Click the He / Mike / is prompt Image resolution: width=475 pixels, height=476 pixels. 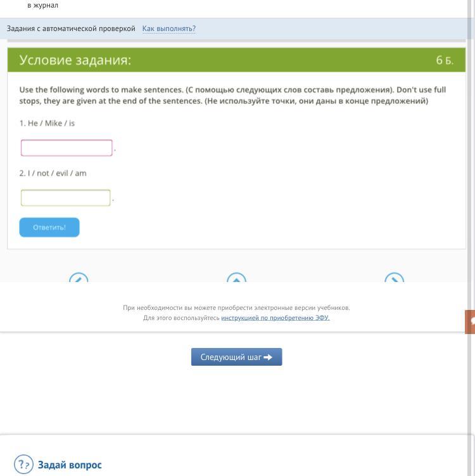pos(47,123)
